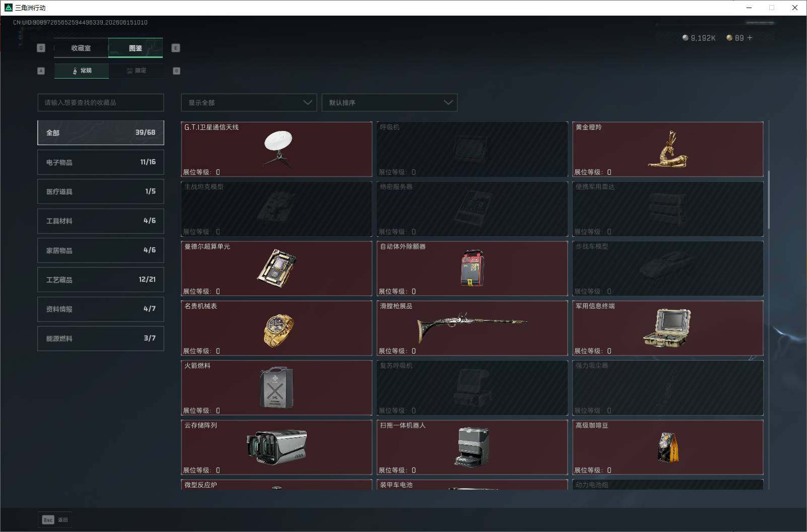This screenshot has height=532, width=807.
Task: Click the 火箭燃料 fuel canister icon
Action: coord(277,387)
